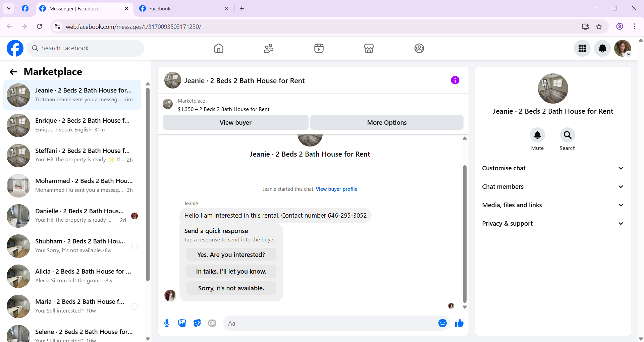644x342 pixels.
Task: Open $1,350 listing title in chat header
Action: (x=223, y=109)
